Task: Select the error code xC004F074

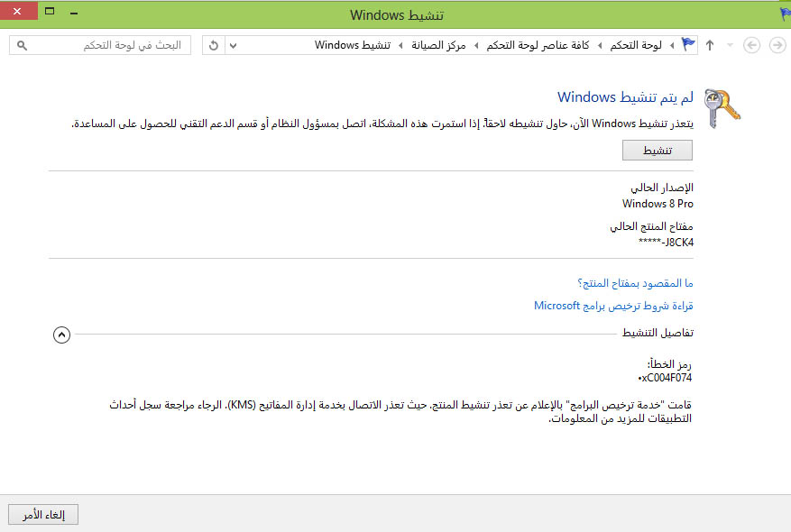Action: click(x=665, y=378)
